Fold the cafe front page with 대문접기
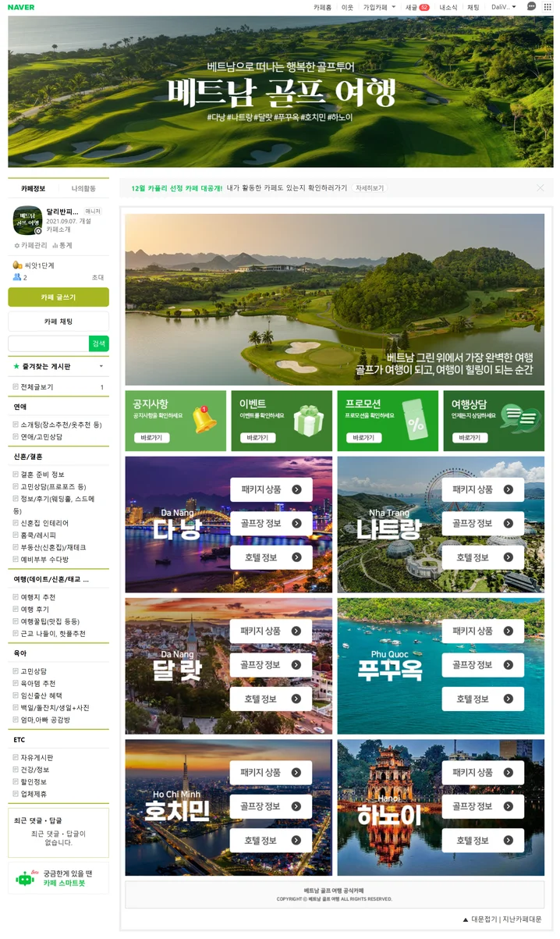The height and width of the screenshot is (939, 560). [480, 919]
